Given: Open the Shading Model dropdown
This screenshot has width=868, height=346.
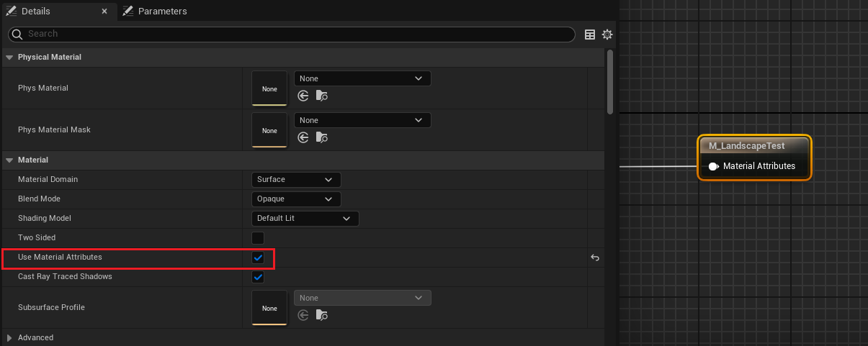Looking at the screenshot, I should tap(304, 218).
